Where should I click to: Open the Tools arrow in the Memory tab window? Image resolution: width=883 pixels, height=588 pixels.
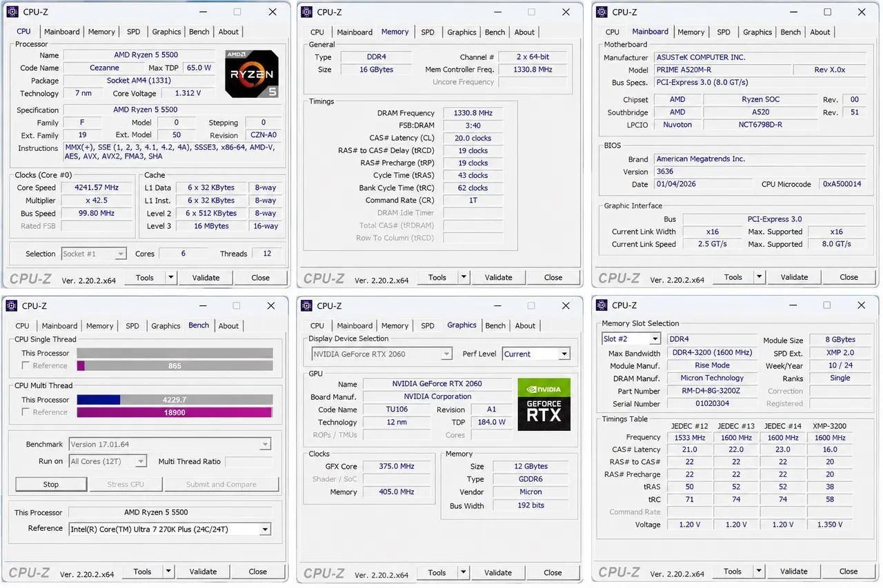pos(464,278)
